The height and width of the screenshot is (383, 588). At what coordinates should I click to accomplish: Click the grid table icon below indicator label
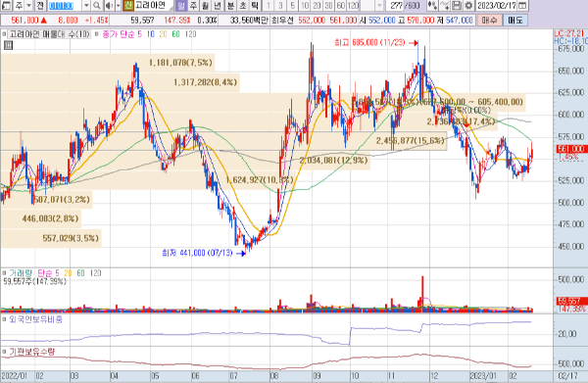(x=8, y=45)
